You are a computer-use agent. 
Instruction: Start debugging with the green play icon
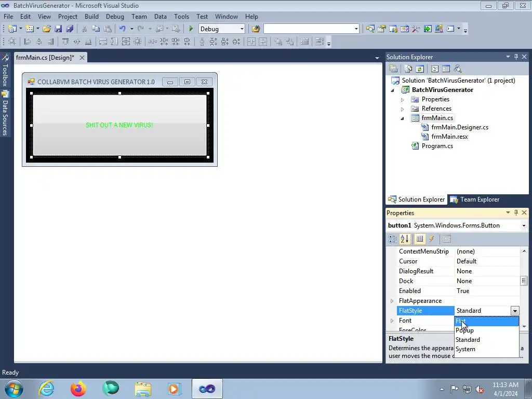191,29
